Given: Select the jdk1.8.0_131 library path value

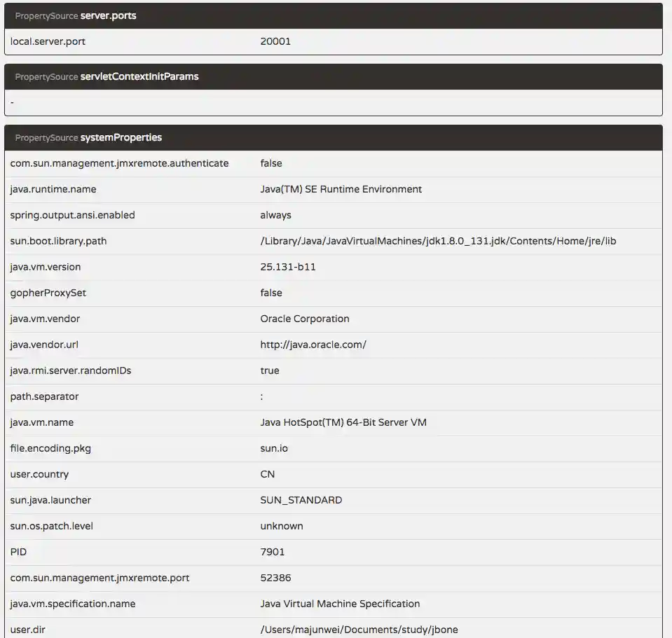Looking at the screenshot, I should pos(438,241).
